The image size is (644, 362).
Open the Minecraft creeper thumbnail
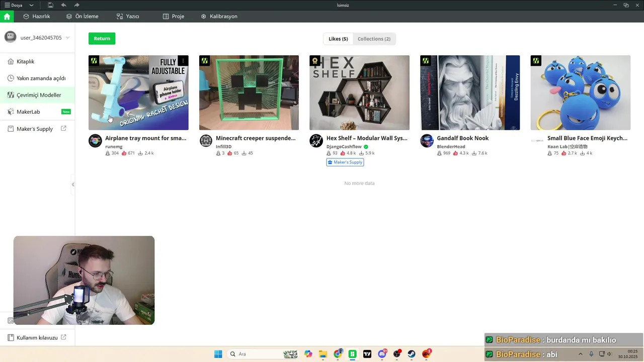pos(249,93)
